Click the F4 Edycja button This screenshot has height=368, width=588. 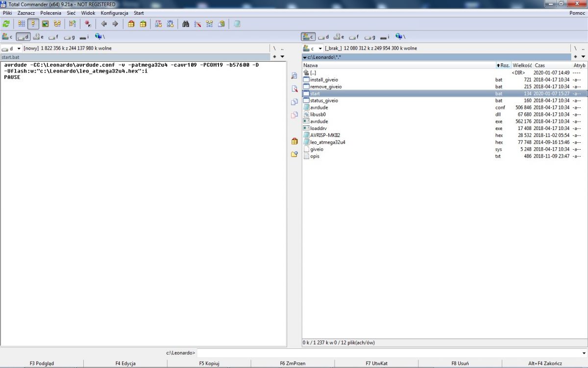tap(125, 364)
